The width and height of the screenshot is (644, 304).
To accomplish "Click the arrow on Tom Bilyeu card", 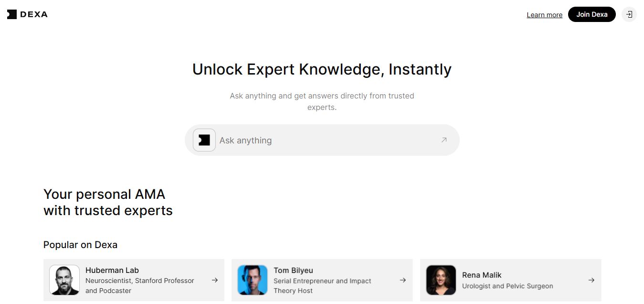I will [403, 280].
